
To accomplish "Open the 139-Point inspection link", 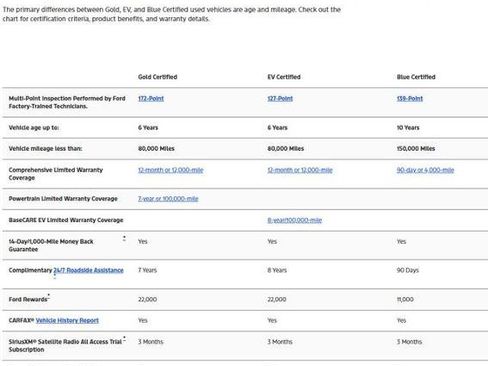I will [410, 99].
